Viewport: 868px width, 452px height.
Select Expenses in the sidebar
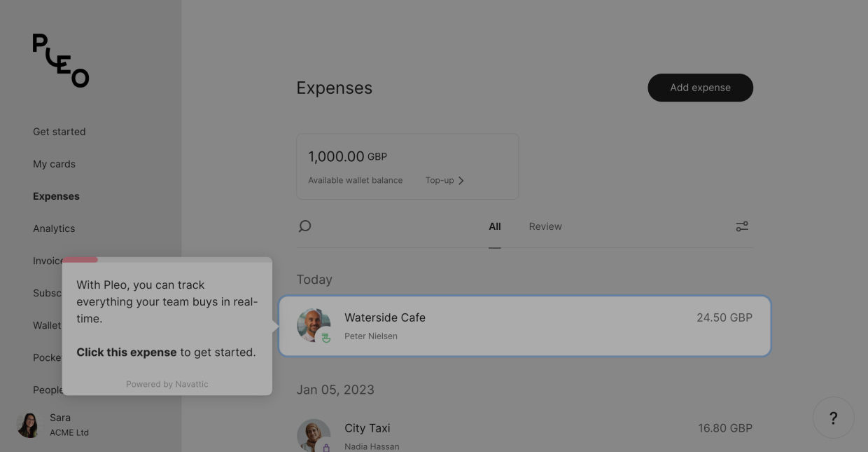coord(56,196)
